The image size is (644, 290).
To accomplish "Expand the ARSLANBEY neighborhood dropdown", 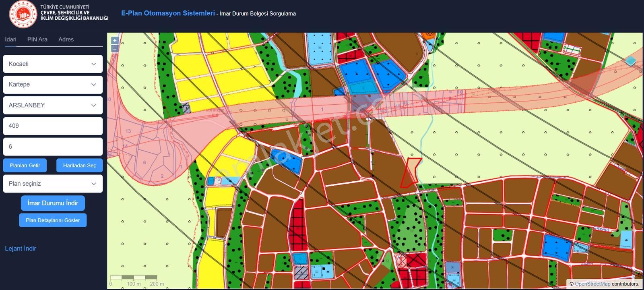I will pos(53,105).
